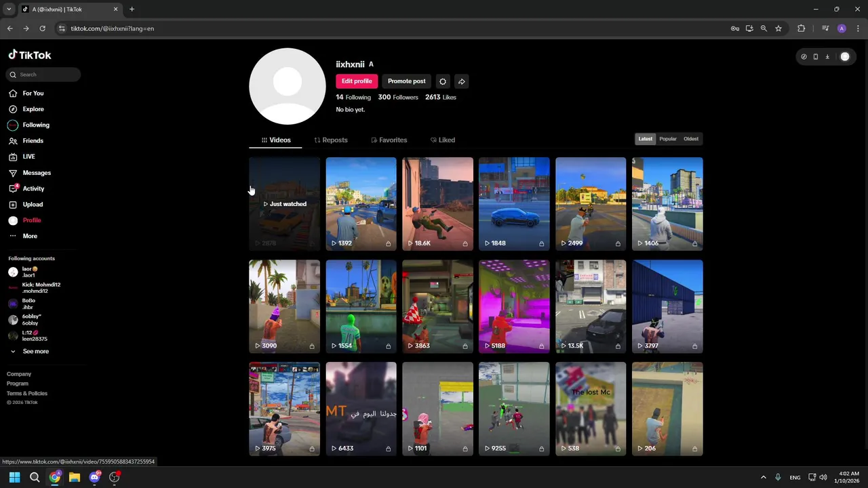Click the floating phone icon
The image size is (868, 488).
816,57
